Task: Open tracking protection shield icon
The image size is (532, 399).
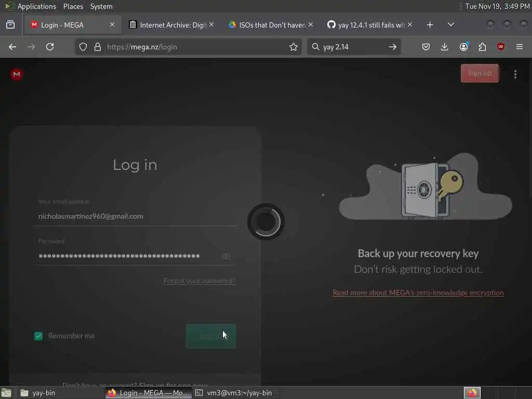Action: 83,47
